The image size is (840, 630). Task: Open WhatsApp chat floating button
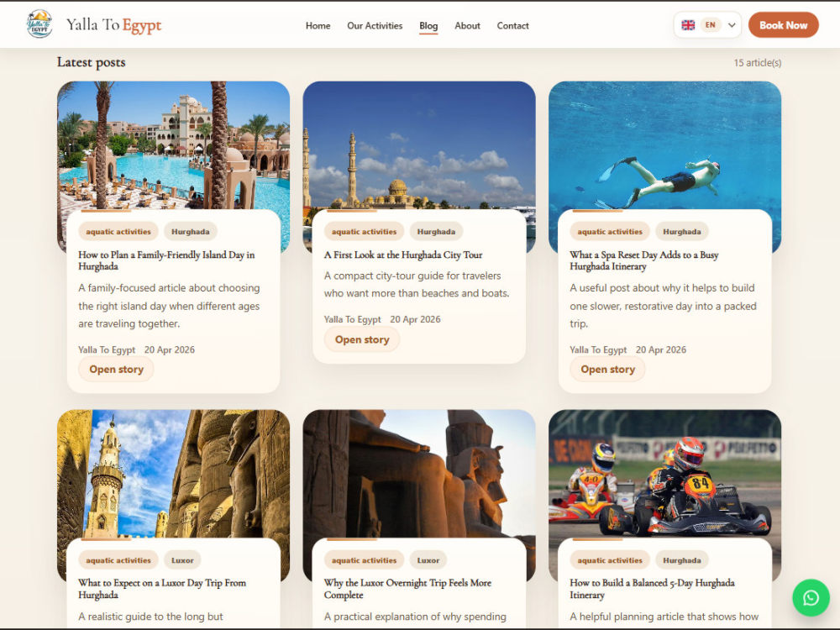coord(811,597)
